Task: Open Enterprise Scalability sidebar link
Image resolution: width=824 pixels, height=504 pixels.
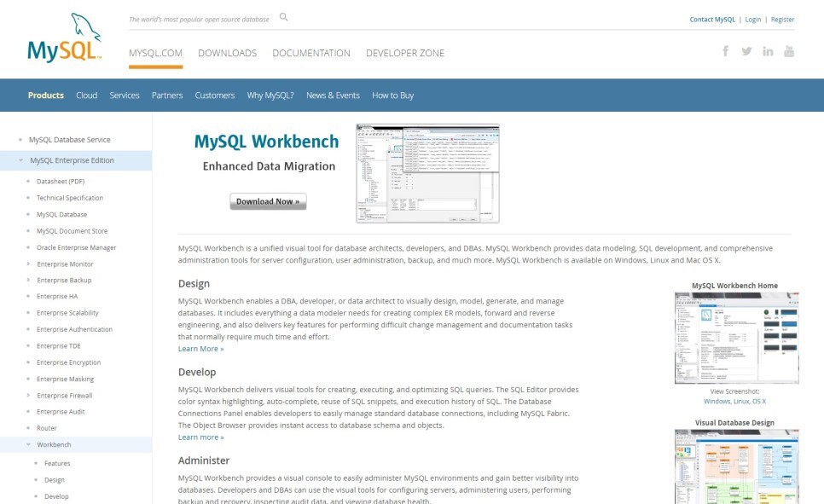Action: point(67,313)
